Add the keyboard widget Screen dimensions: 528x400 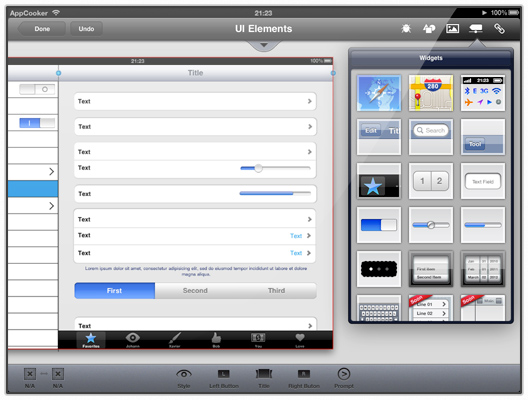coord(379,308)
